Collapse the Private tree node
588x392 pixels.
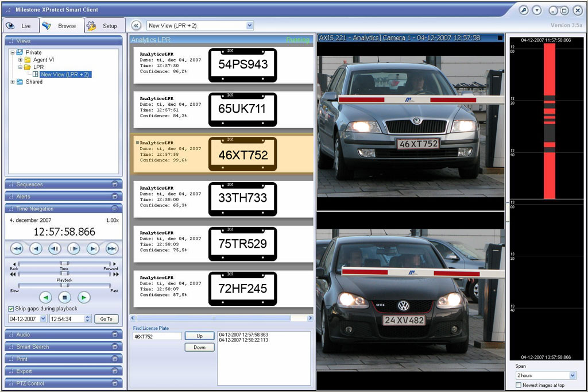point(13,52)
